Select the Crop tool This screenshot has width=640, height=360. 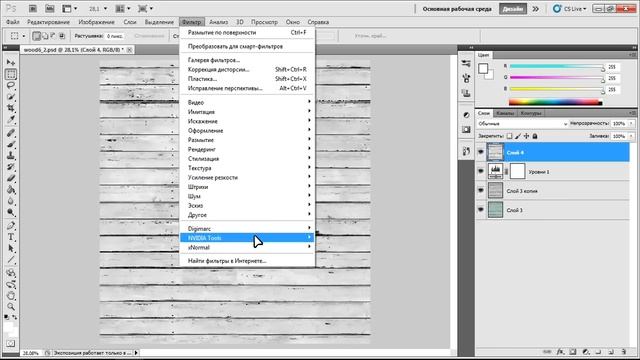point(11,108)
